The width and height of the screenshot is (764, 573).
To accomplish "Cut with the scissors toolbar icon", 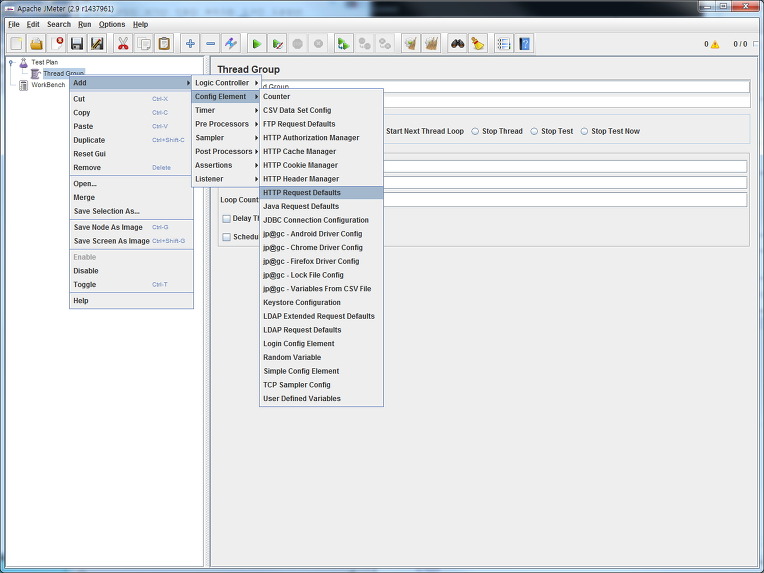I will pos(123,44).
